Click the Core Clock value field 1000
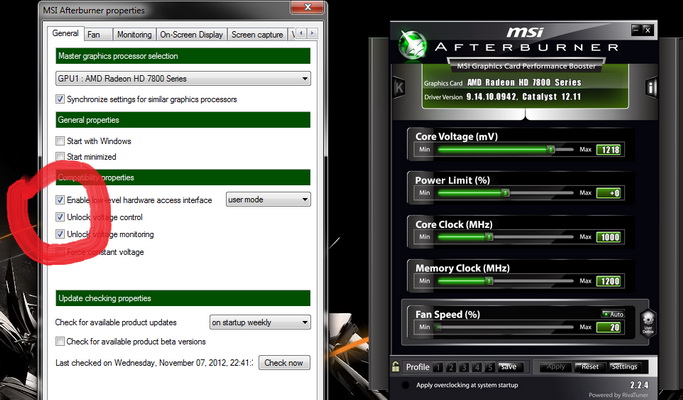Image resolution: width=683 pixels, height=400 pixels. point(609,237)
